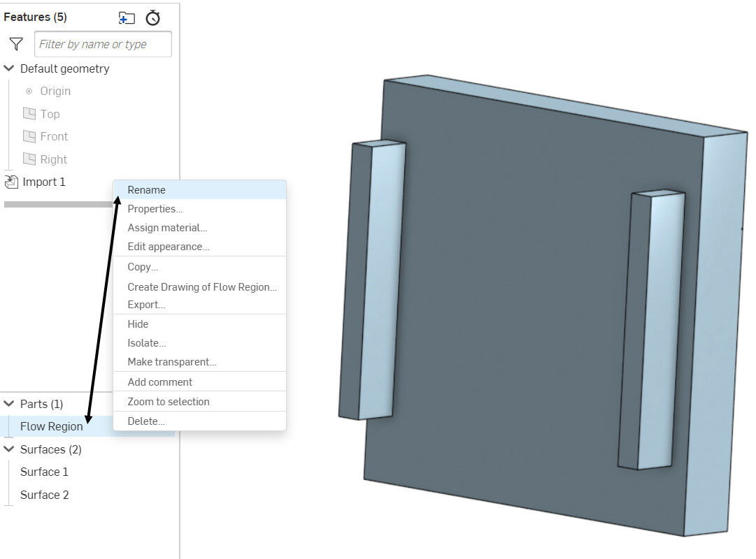Open the filter funnel icon in Features panel
Viewport: 756px width, 559px height.
[x=15, y=43]
